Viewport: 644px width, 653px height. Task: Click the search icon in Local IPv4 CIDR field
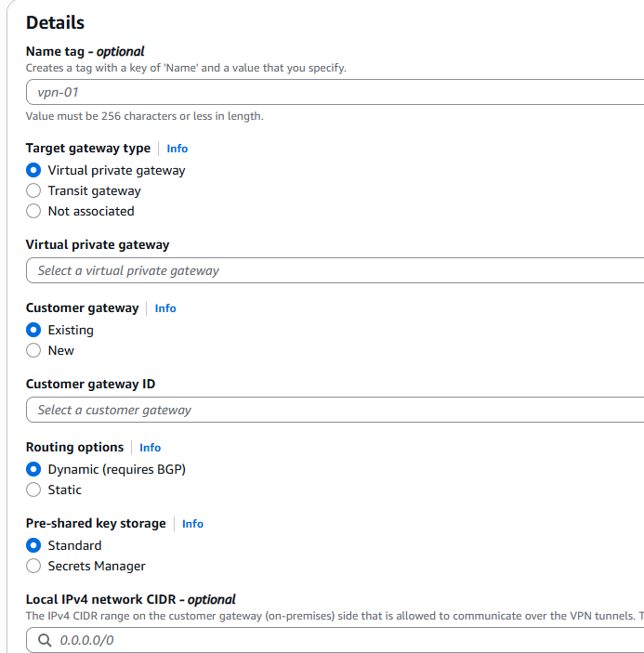[x=45, y=640]
